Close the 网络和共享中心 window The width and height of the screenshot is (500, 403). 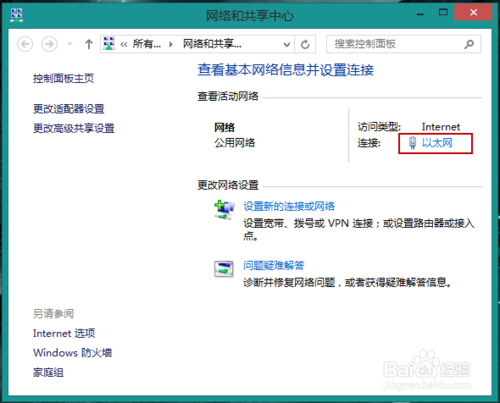coord(473,13)
